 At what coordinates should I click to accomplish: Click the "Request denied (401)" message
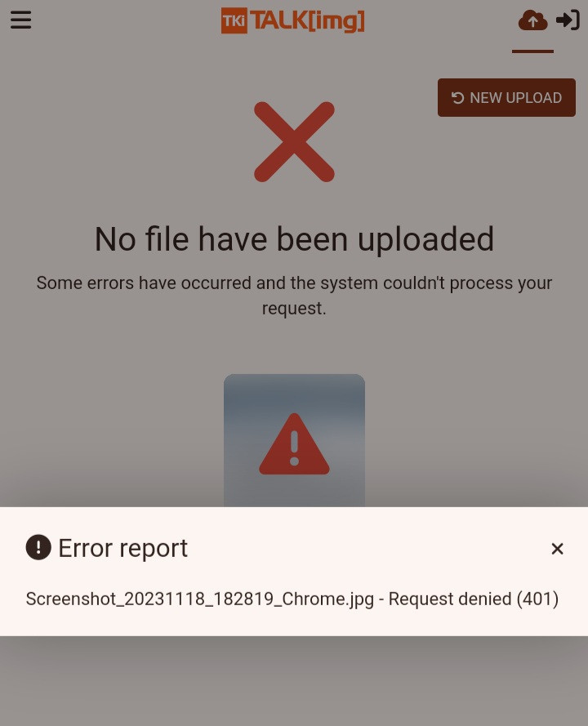coord(474,599)
